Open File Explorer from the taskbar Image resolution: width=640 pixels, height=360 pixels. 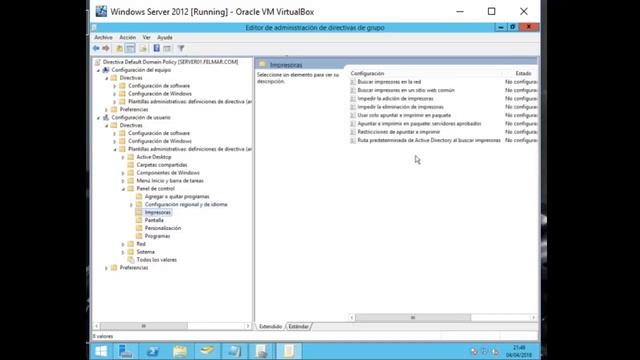pos(180,351)
